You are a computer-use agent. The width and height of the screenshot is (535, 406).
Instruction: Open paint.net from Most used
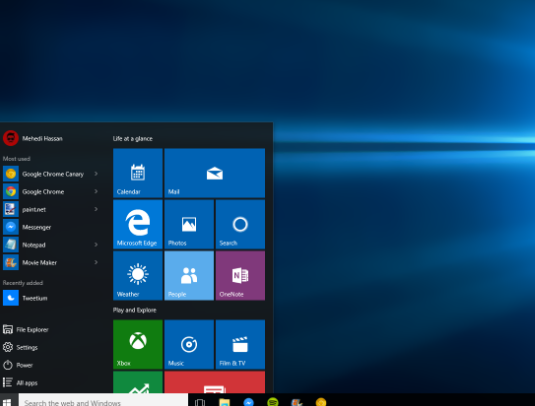click(x=50, y=209)
